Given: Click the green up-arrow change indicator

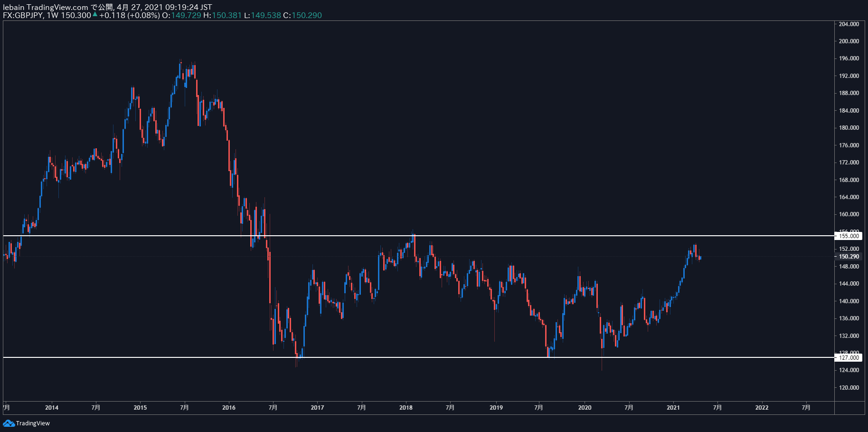Looking at the screenshot, I should [x=95, y=15].
